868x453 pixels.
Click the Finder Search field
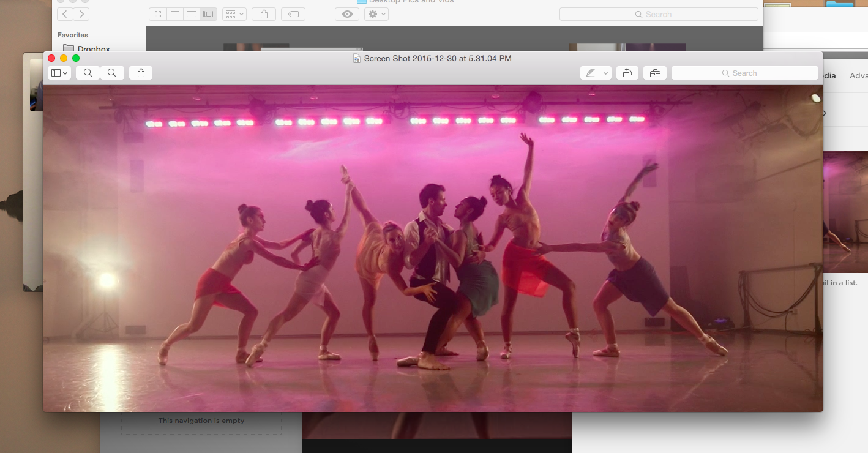659,14
